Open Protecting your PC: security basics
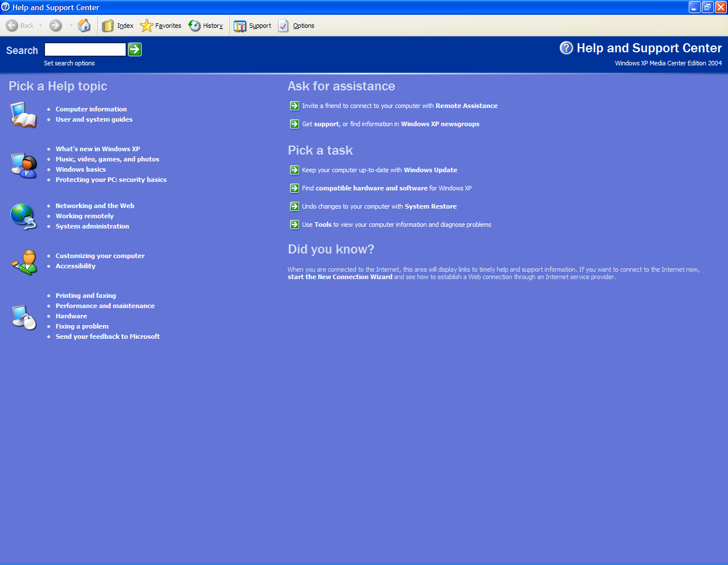 click(x=111, y=180)
